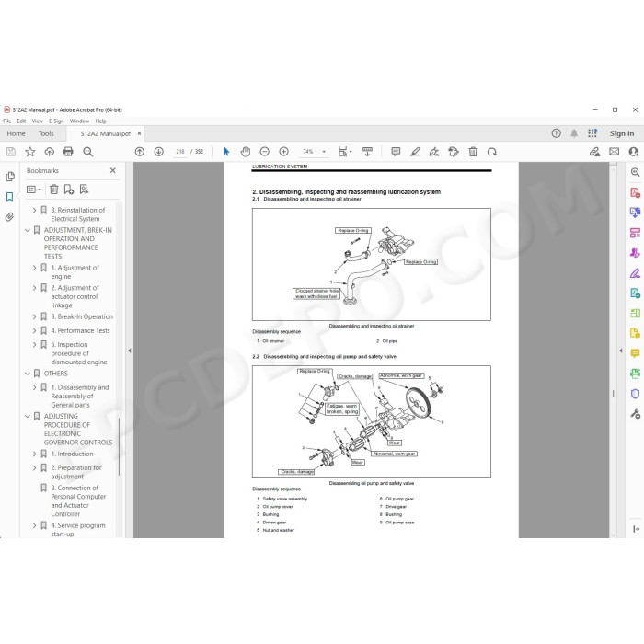
Task: Click the Sign In button
Action: (621, 133)
